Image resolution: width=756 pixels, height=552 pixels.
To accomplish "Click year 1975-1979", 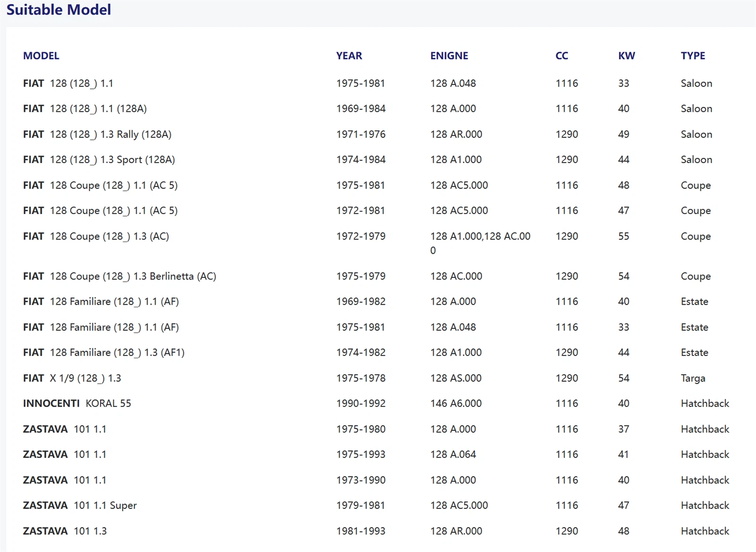I will pos(361,276).
